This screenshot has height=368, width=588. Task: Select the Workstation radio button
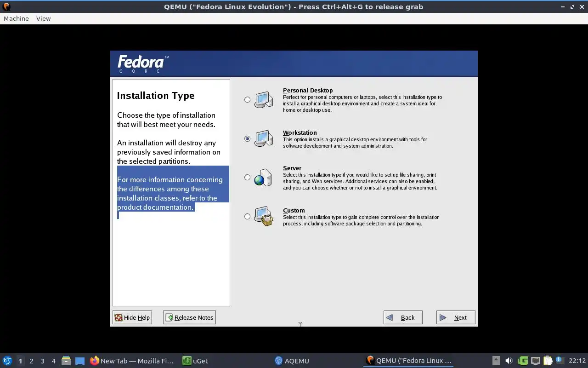point(248,138)
